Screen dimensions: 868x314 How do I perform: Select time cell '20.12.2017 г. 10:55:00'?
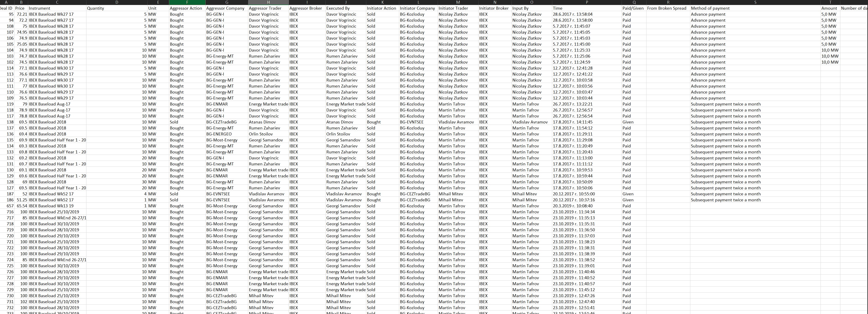pyautogui.click(x=587, y=194)
